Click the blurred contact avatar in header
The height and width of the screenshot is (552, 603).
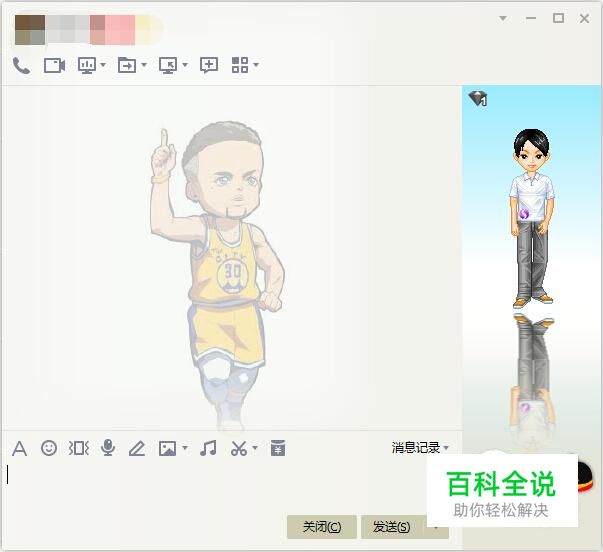30,30
